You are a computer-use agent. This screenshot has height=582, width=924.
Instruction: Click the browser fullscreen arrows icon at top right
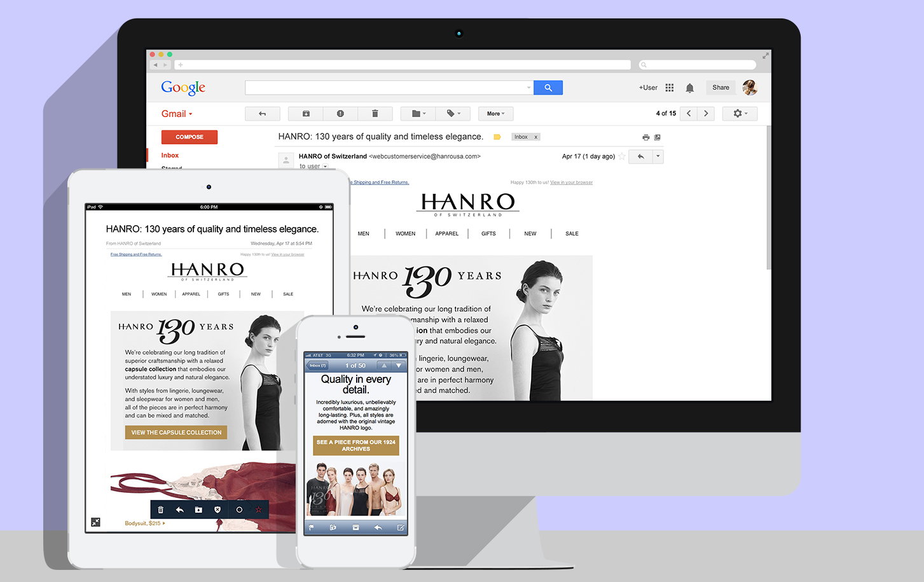[x=766, y=56]
